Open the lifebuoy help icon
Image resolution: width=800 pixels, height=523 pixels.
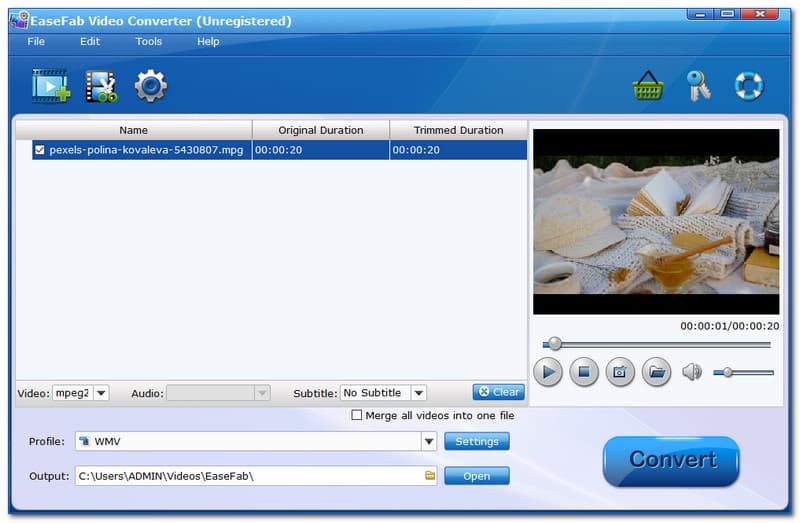tap(748, 86)
